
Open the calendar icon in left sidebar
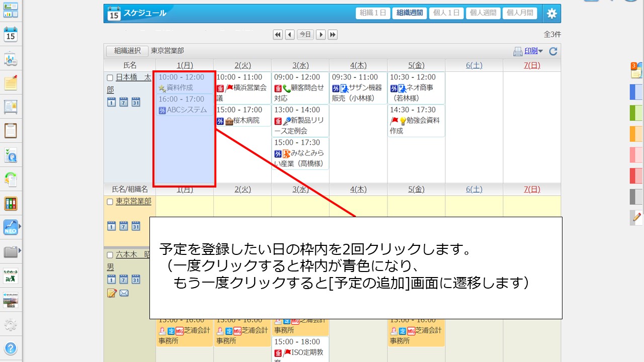click(11, 35)
